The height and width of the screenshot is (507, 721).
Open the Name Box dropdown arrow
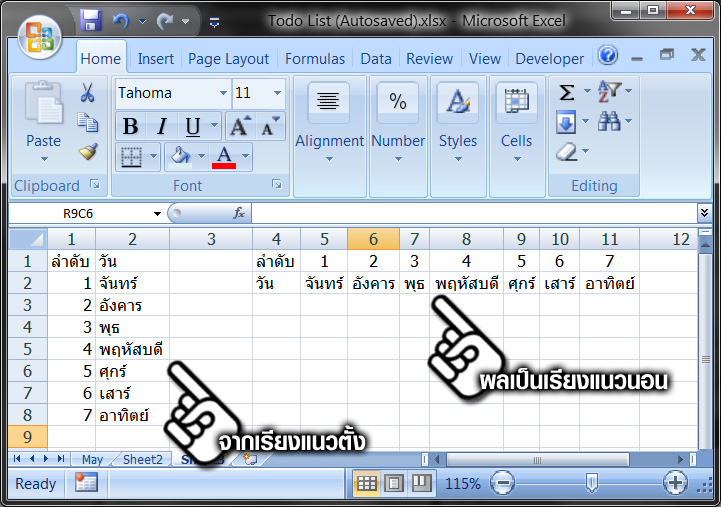[157, 214]
